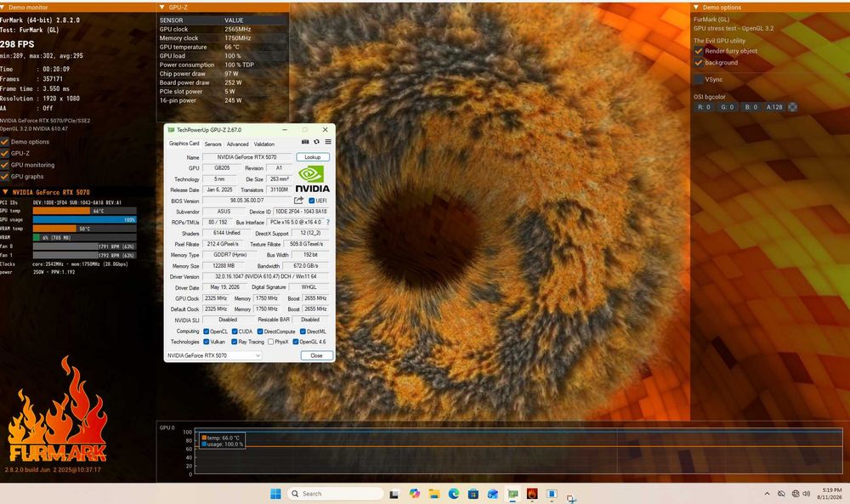Click the 'Memory clock' sensor row
This screenshot has width=850, height=504.
pyautogui.click(x=222, y=38)
